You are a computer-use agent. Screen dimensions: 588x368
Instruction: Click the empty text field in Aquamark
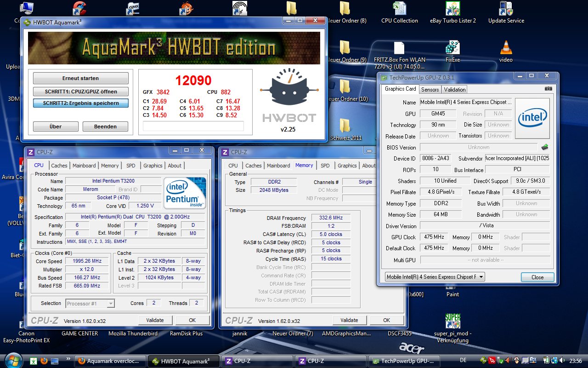(x=193, y=126)
